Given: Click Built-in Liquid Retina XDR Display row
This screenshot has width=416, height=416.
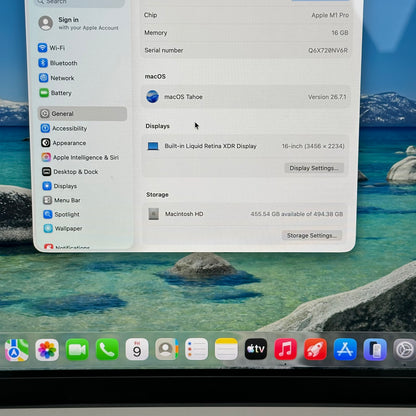Looking at the screenshot, I should pos(245,146).
